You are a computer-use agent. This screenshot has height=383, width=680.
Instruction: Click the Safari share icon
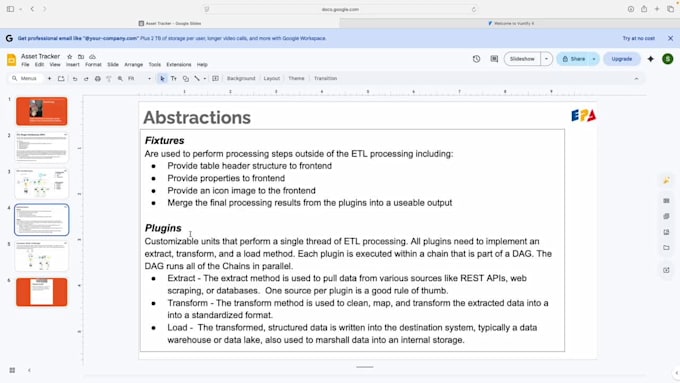tap(644, 9)
